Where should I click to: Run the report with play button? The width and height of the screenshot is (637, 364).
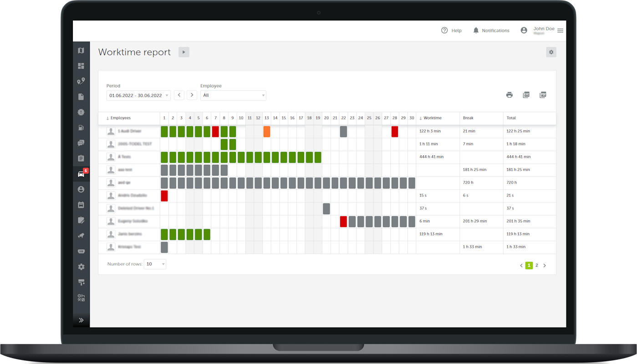point(183,52)
